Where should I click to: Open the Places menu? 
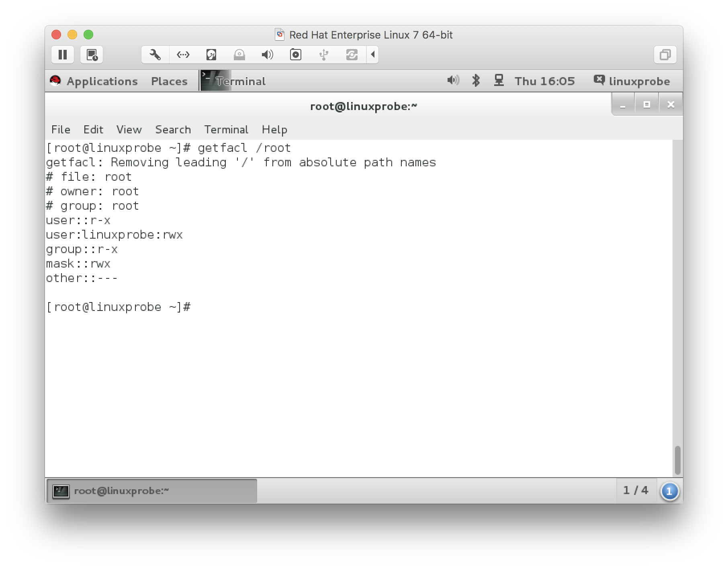click(x=169, y=81)
